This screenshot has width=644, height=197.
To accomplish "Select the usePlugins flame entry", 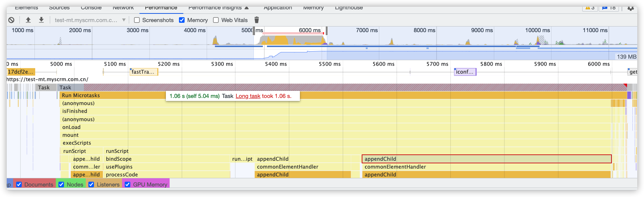I will pos(167,167).
